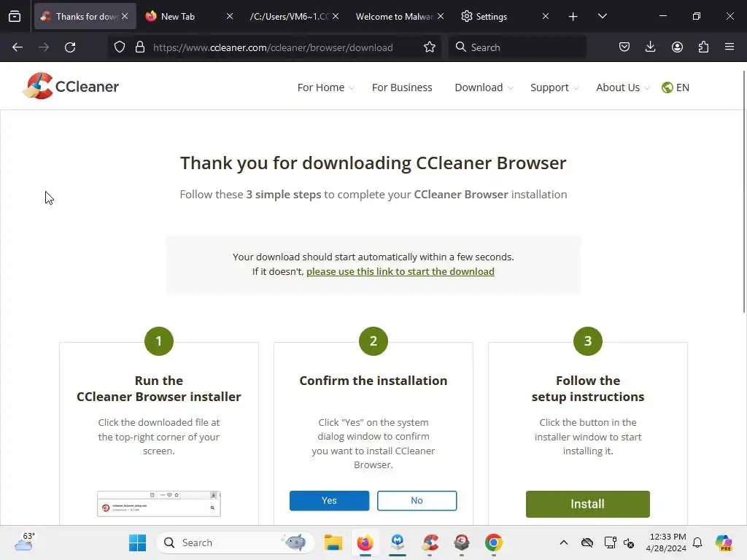Close the New Tab tab
Image resolution: width=747 pixels, height=560 pixels.
230,16
